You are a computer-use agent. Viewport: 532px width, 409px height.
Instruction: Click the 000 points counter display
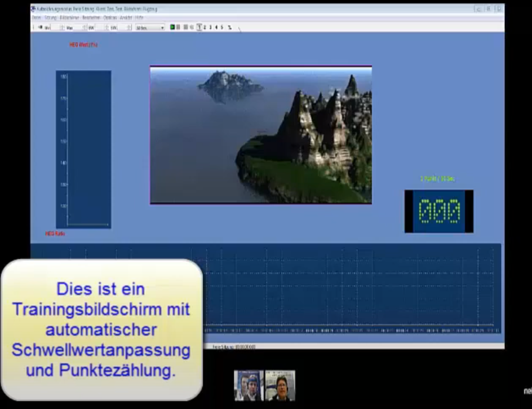[439, 212]
